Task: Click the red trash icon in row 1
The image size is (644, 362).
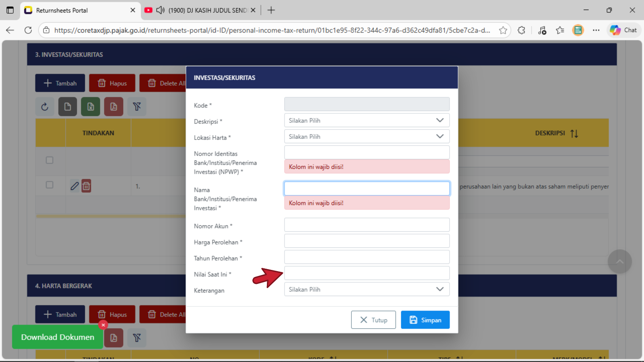Action: (x=86, y=186)
